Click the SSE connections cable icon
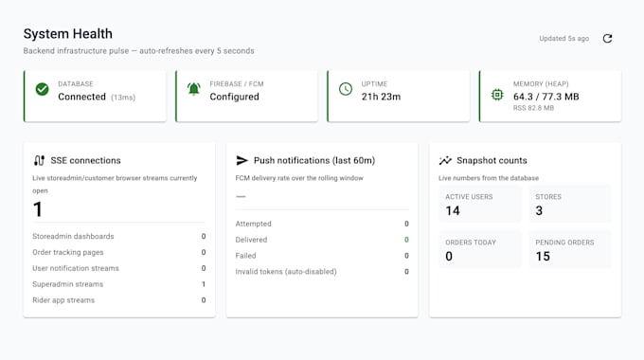This screenshot has width=644, height=360. (x=39, y=160)
